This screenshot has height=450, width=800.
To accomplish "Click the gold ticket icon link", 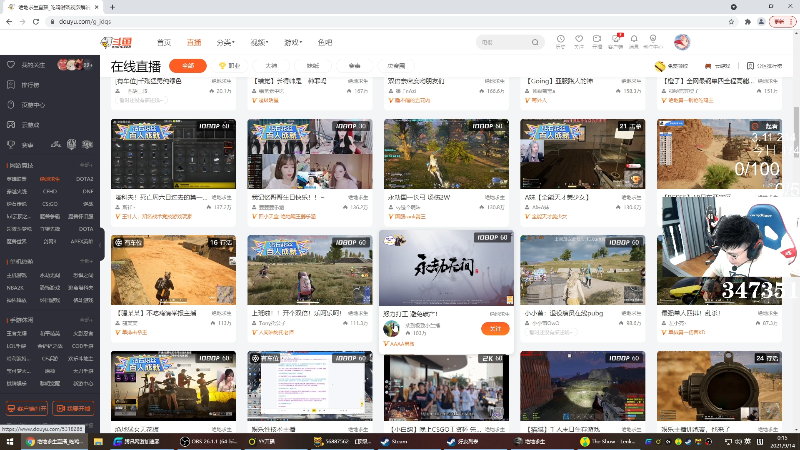I will click(660, 66).
